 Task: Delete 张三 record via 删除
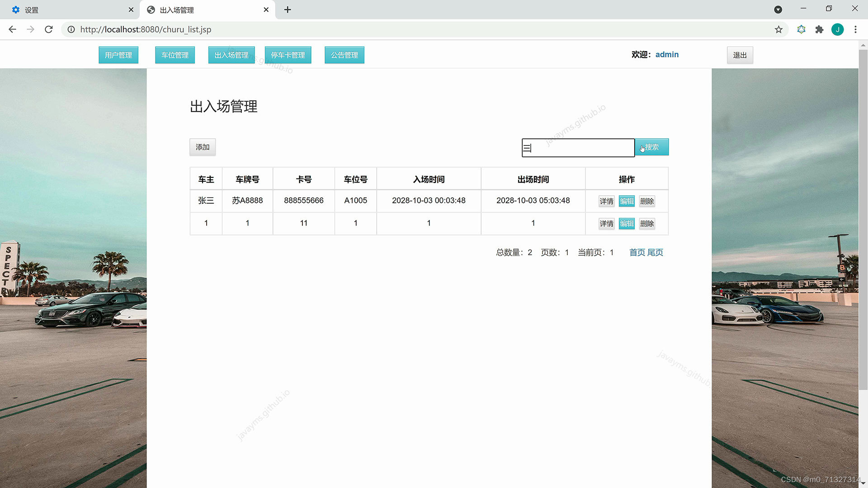tap(647, 201)
